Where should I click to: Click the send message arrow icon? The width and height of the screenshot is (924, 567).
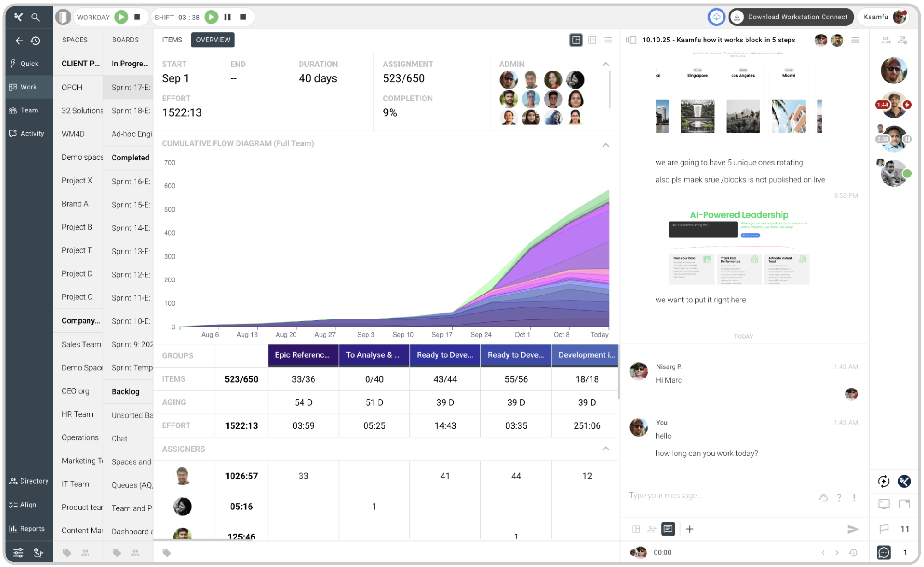(x=852, y=529)
